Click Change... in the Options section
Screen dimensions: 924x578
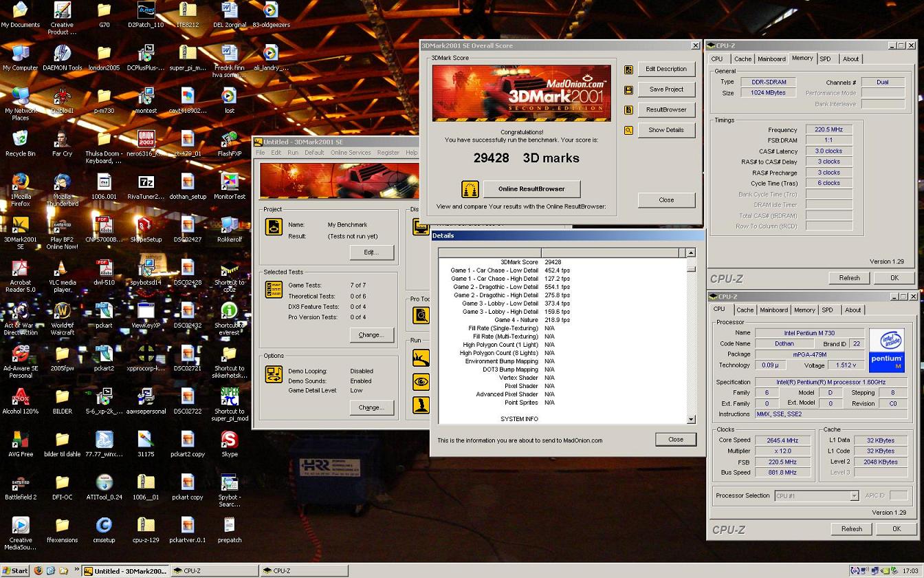pos(371,407)
